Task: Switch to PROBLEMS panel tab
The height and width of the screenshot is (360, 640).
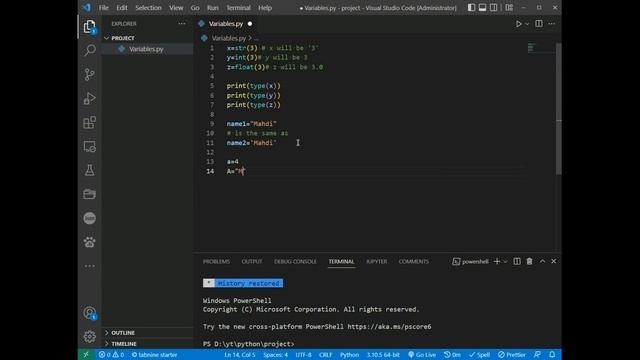Action: click(x=216, y=262)
